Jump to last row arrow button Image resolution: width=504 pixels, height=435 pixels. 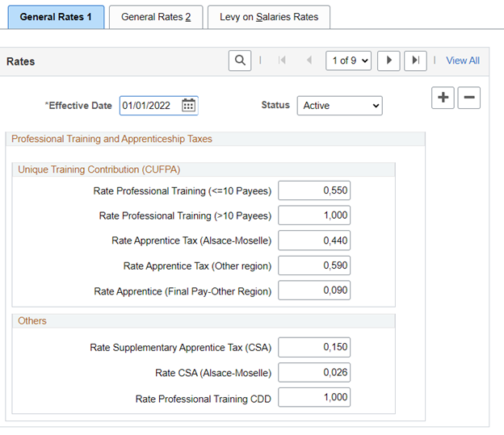tap(415, 61)
